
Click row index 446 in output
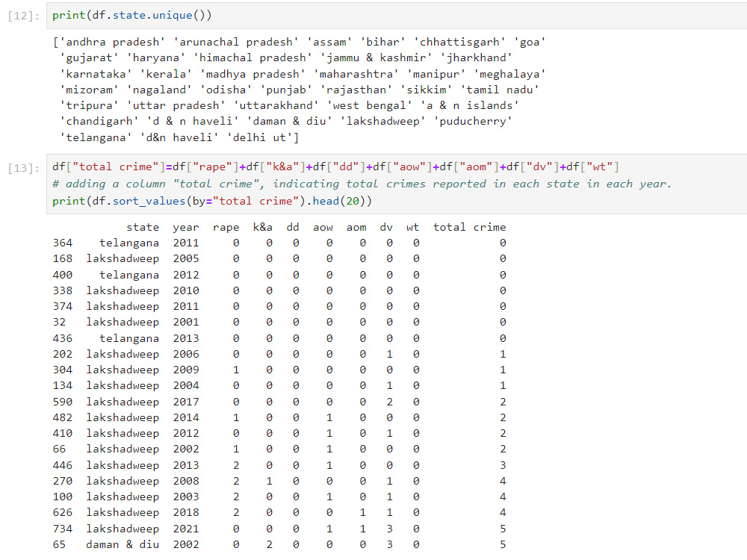63,465
